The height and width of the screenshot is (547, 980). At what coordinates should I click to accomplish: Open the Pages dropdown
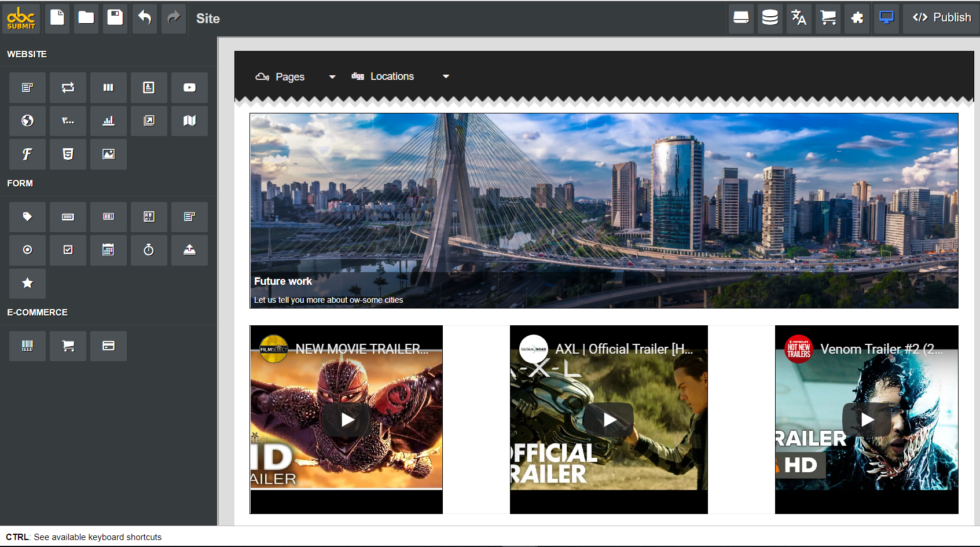point(295,76)
